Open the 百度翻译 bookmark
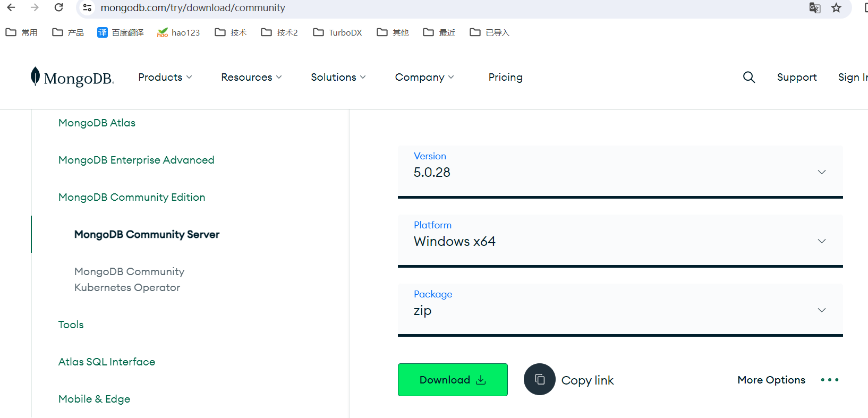Screen dimensions: 868x418 pos(121,32)
